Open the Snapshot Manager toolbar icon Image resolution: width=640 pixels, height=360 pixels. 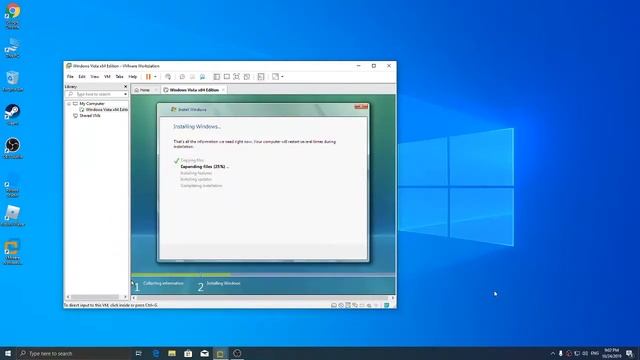click(202, 77)
